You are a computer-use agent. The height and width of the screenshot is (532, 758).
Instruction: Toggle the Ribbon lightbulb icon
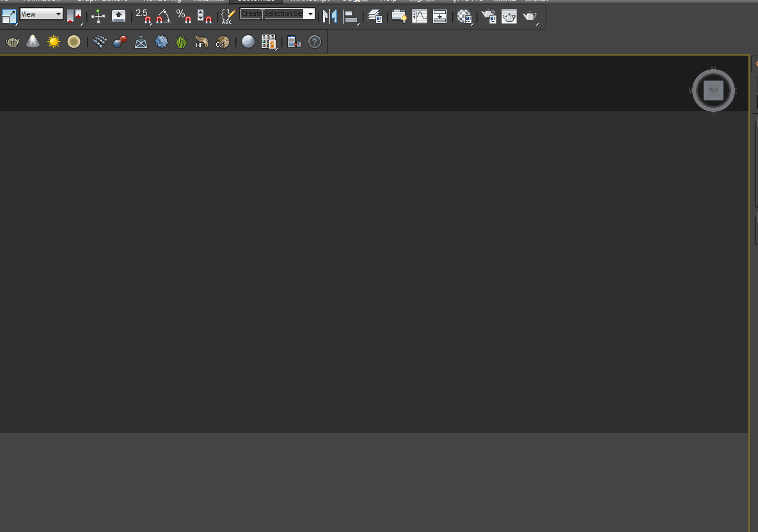click(x=399, y=17)
